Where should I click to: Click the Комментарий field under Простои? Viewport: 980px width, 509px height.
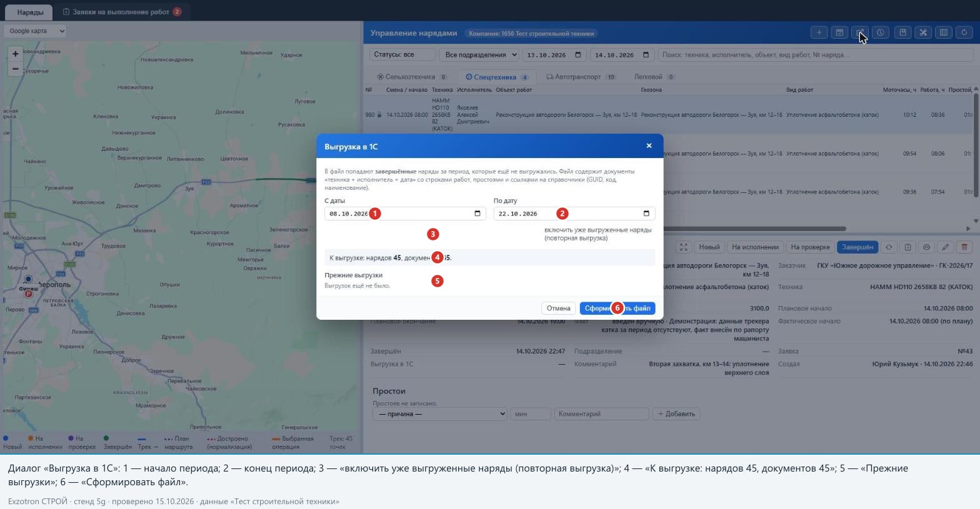601,413
